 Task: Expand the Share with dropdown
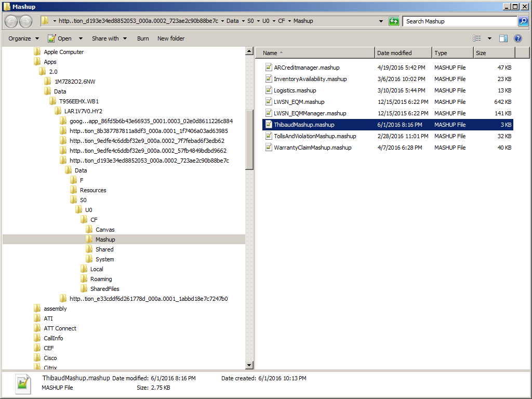(109, 38)
